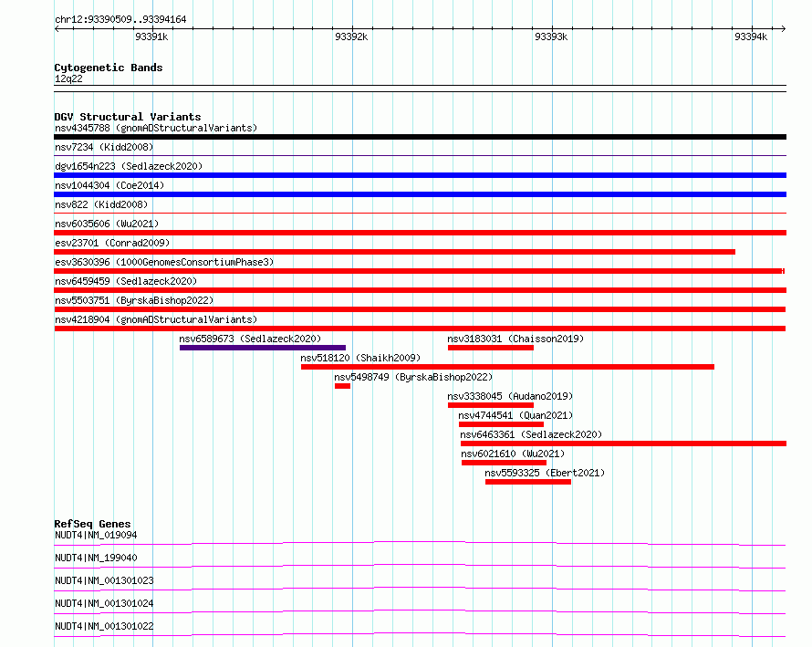This screenshot has height=647, width=812.
Task: Select the nsv7234 (Kidd2008) label
Action: coord(104,147)
